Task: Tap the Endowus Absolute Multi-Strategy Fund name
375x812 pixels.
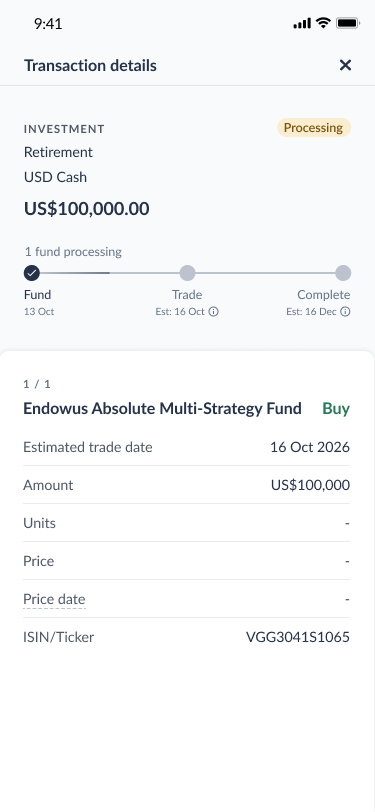Action: [x=163, y=409]
